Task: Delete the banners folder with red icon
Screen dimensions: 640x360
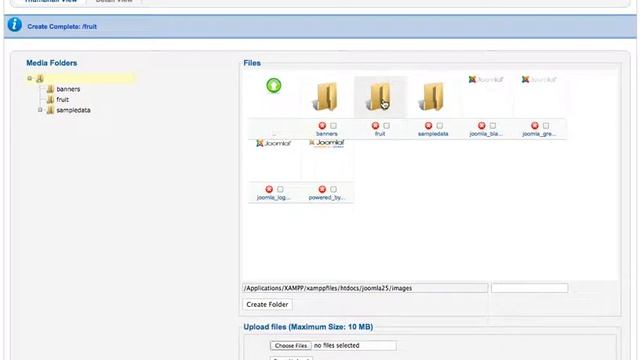Action: pyautogui.click(x=322, y=126)
